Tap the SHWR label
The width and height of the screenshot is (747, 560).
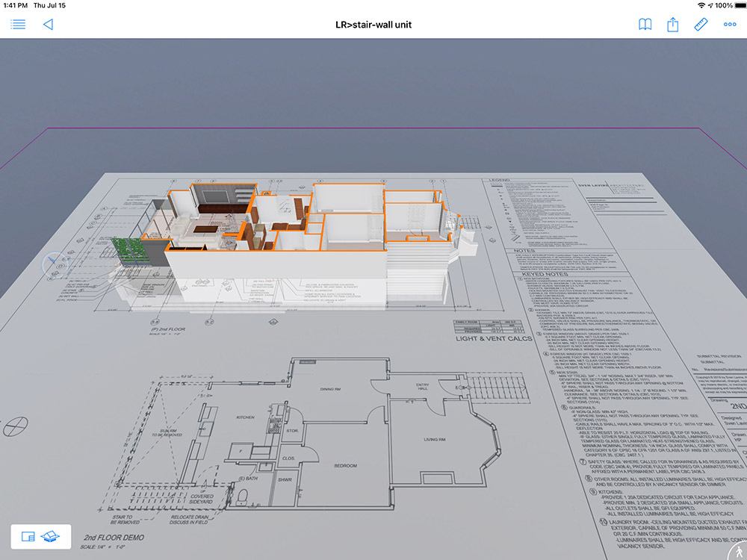(285, 479)
